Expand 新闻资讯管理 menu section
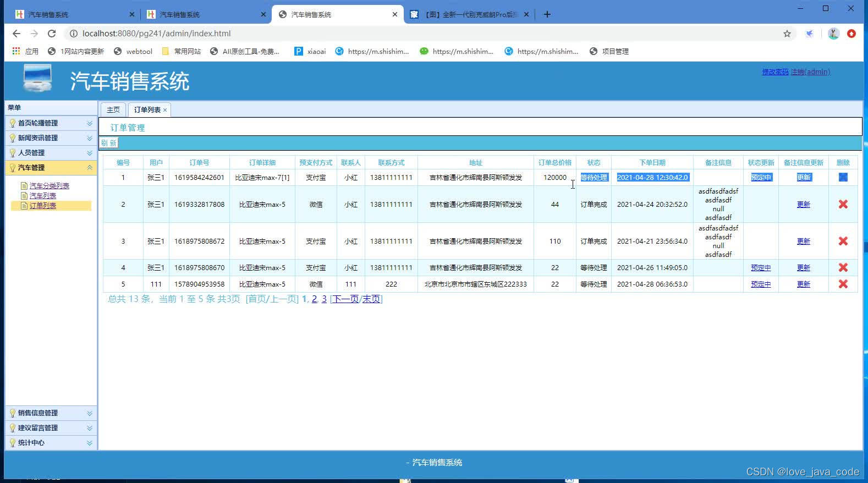 pos(51,138)
